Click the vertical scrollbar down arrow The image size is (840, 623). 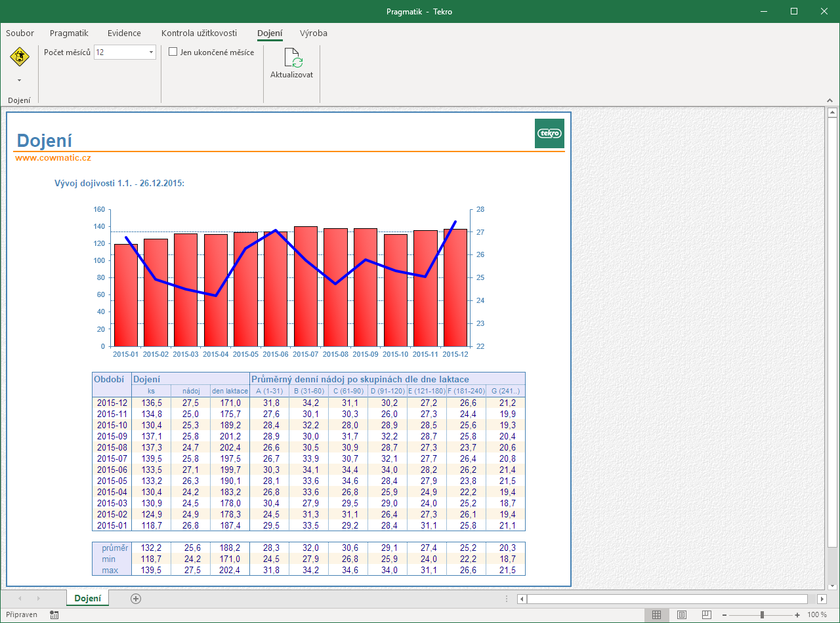coord(832,585)
